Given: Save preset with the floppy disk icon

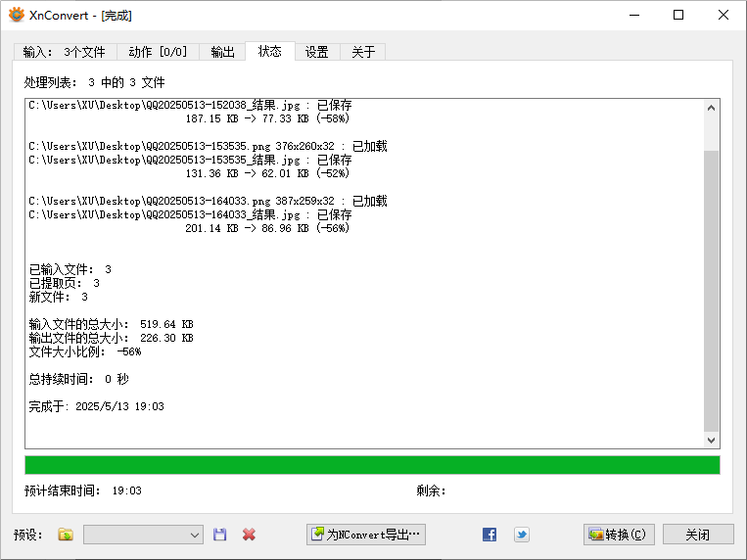Looking at the screenshot, I should point(219,535).
